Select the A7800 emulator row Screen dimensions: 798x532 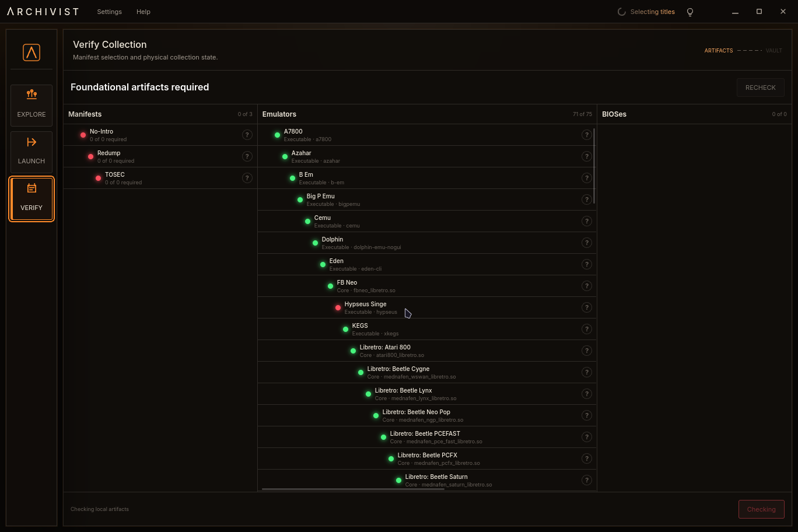click(427, 135)
